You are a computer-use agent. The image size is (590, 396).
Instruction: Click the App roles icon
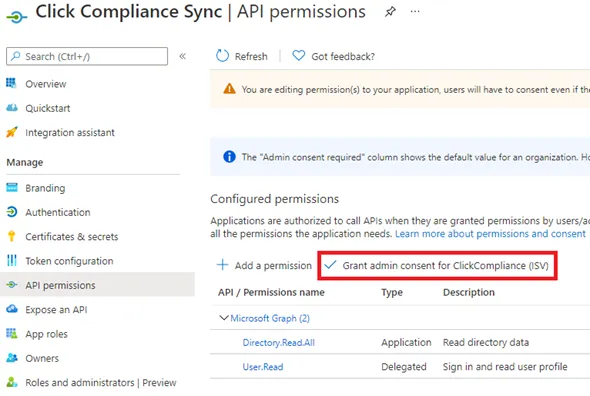pyautogui.click(x=12, y=333)
